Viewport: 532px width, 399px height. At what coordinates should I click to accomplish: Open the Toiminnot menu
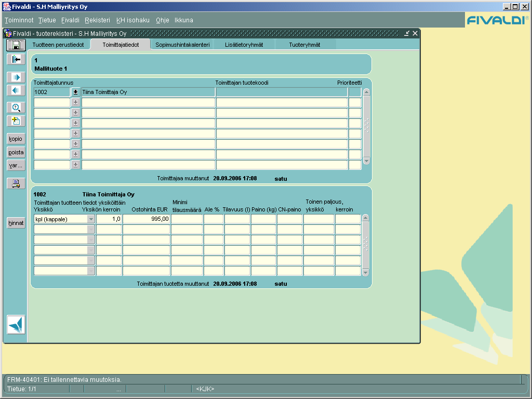[19, 20]
